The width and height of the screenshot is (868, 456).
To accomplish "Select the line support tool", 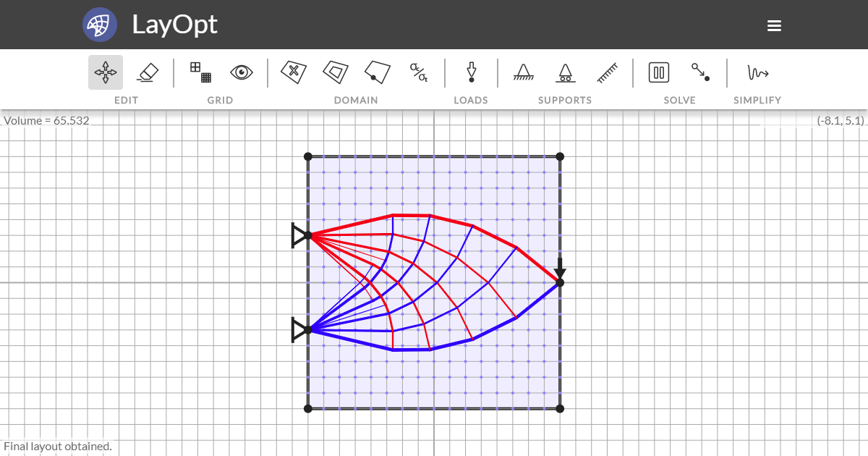I will pos(607,72).
